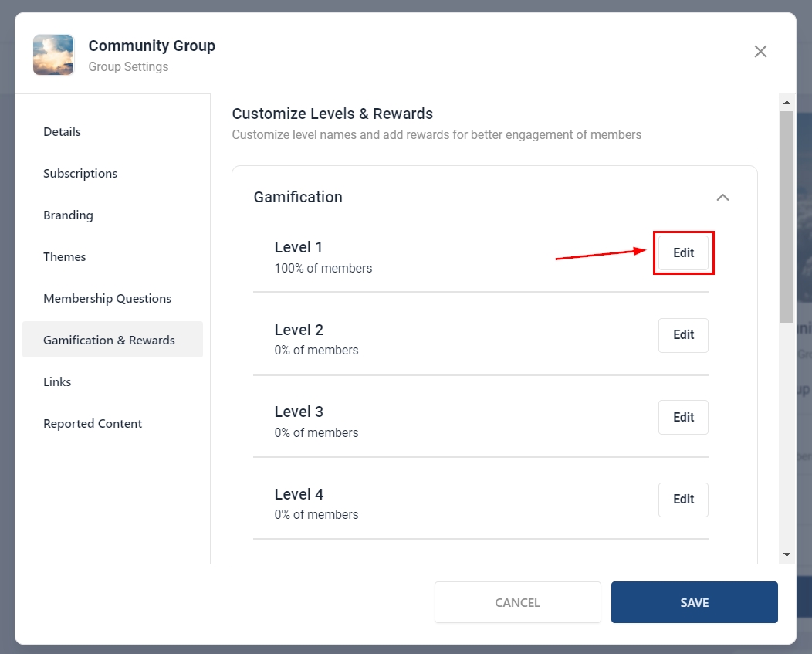Switch to the Themes section
812x654 pixels.
(x=65, y=257)
